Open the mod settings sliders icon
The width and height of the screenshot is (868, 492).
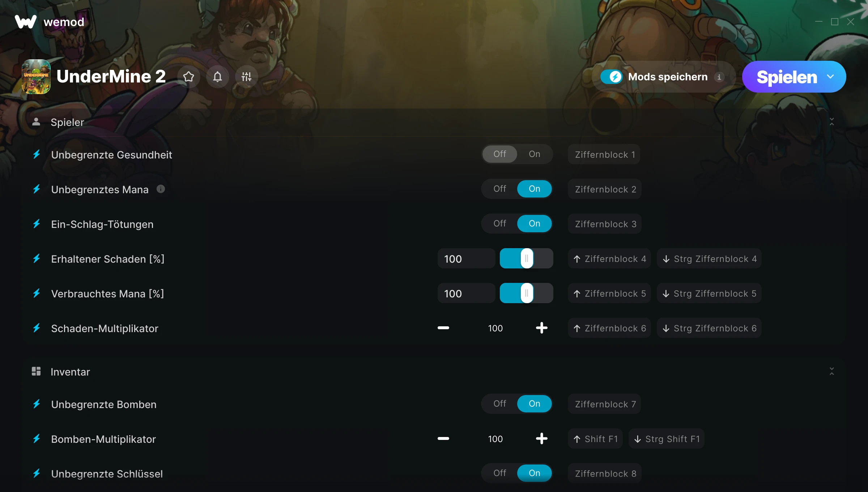coord(246,77)
